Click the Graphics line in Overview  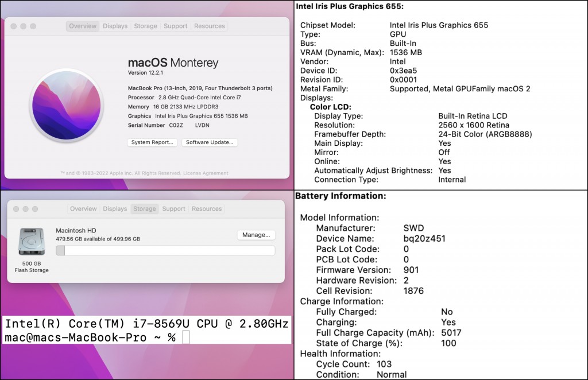click(x=188, y=116)
